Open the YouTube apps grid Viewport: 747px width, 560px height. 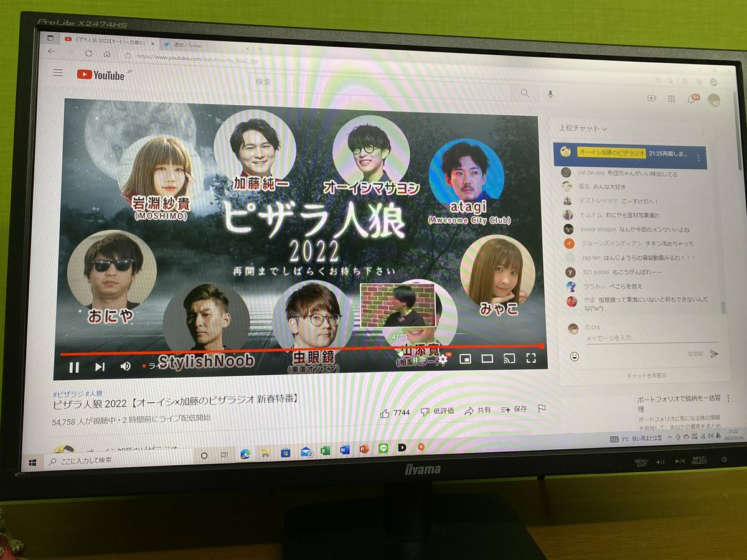click(x=671, y=98)
